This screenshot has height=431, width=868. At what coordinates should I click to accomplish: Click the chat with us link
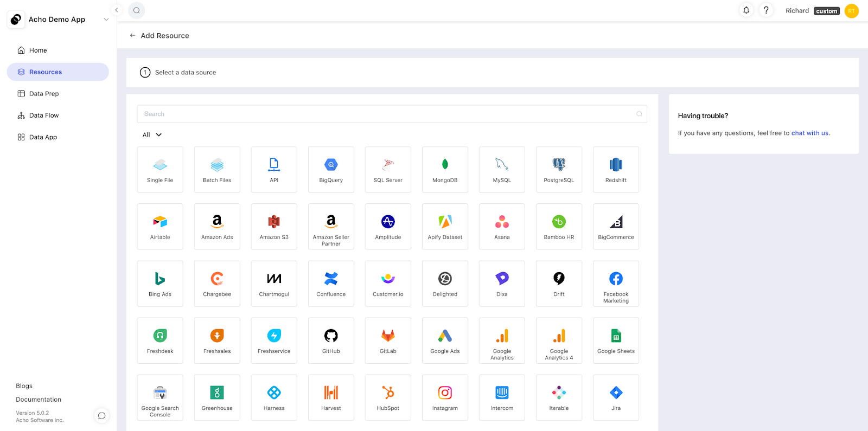point(809,133)
